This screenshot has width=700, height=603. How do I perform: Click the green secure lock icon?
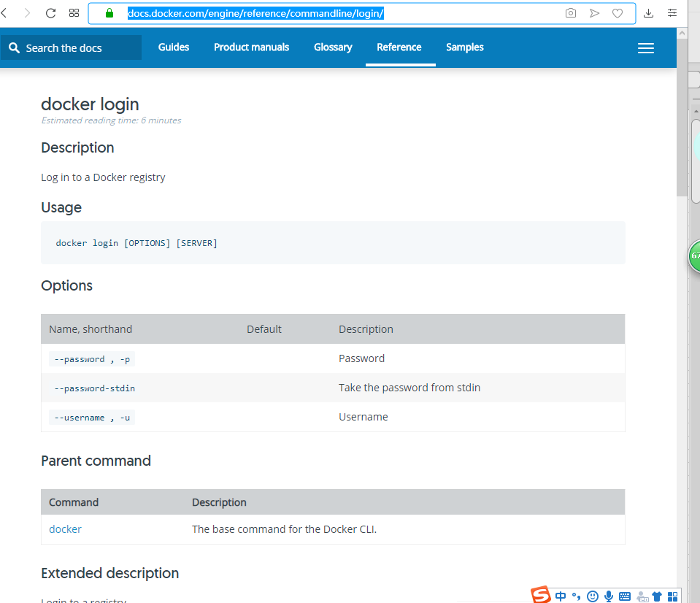109,13
